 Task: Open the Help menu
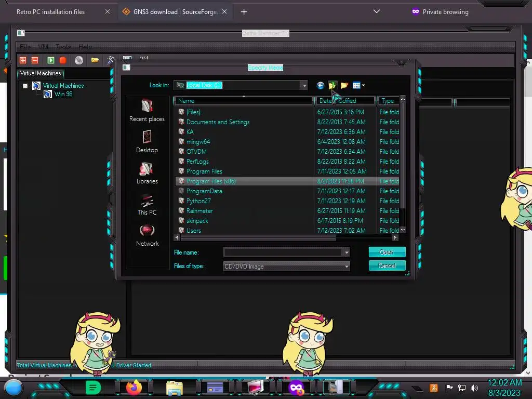coord(85,46)
